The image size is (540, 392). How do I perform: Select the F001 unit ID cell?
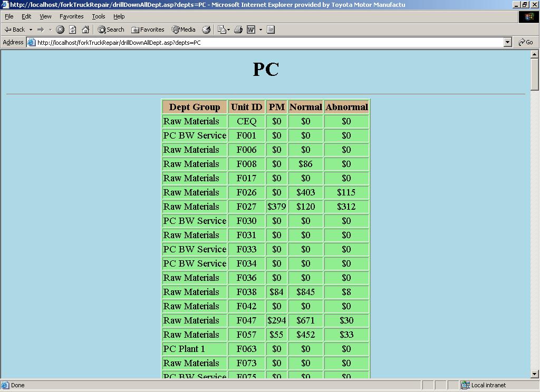click(247, 135)
